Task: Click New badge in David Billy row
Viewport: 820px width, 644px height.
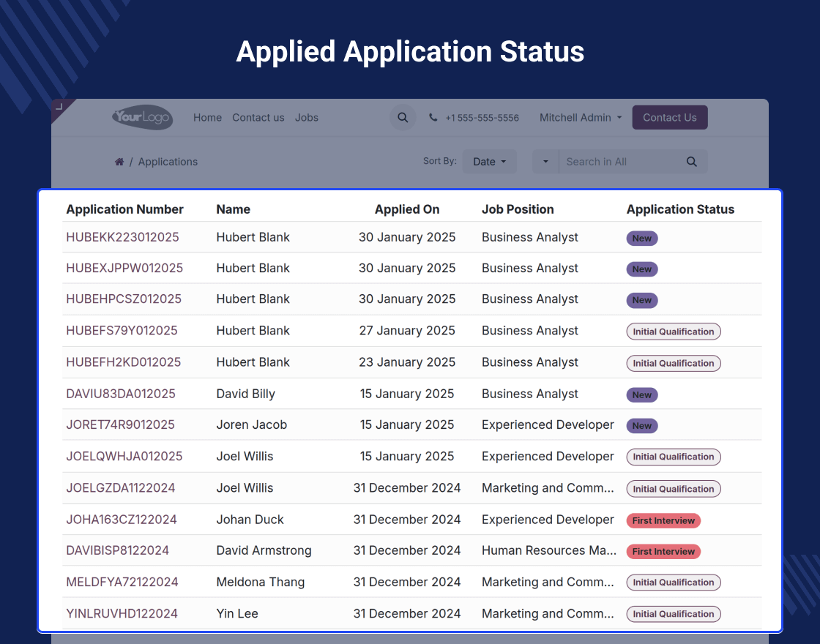Action: (641, 394)
